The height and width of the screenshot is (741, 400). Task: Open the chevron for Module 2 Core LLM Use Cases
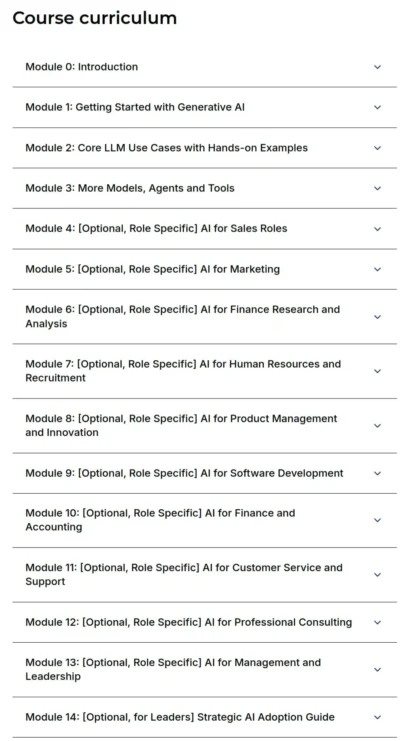coord(377,148)
